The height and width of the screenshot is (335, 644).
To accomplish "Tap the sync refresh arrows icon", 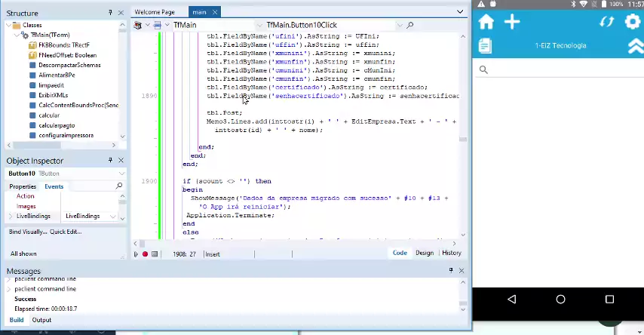I will 606,22.
